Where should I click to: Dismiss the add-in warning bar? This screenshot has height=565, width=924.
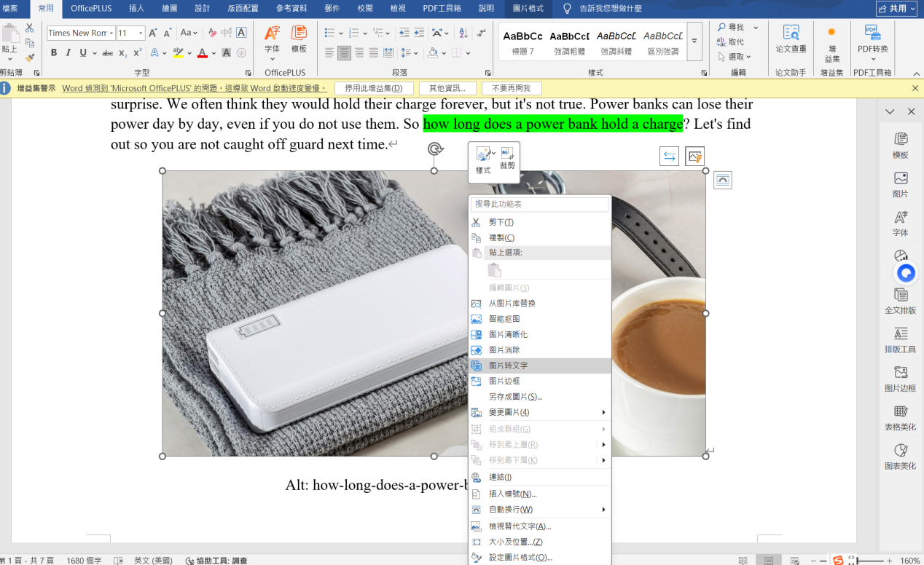(x=915, y=88)
